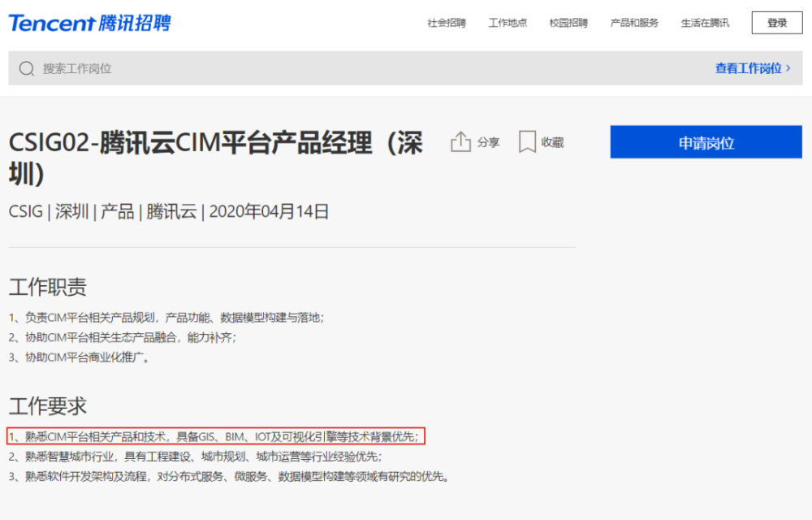The image size is (812, 520).
Task: Click the search magnifier icon
Action: point(27,68)
